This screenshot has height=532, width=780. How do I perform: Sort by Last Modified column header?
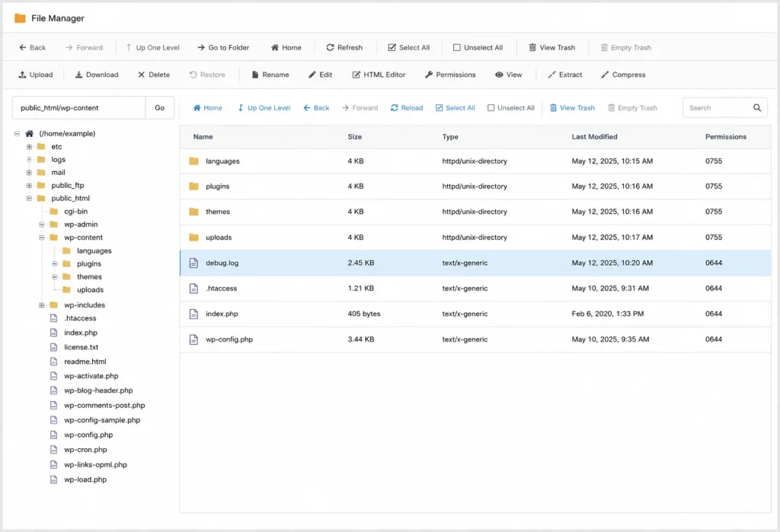[594, 137]
